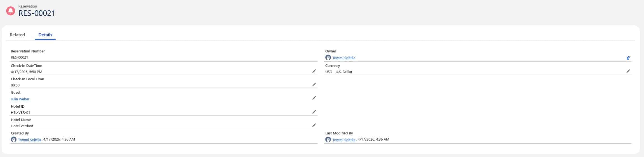Switch to the Related tab
Image resolution: width=644 pixels, height=157 pixels.
(17, 35)
